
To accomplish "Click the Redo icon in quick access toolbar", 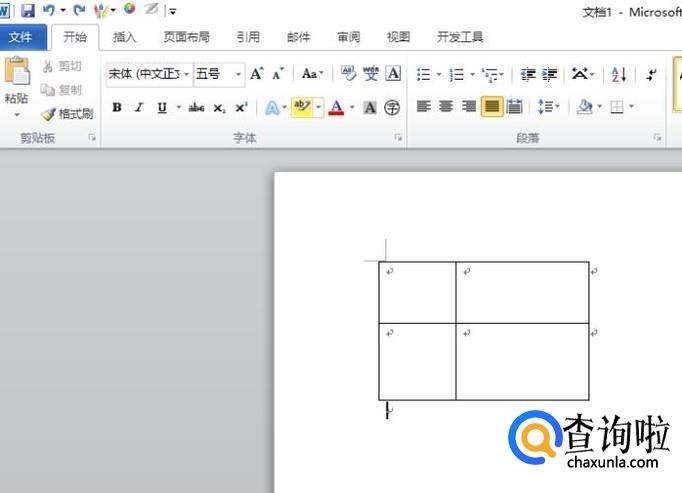I will pyautogui.click(x=79, y=10).
